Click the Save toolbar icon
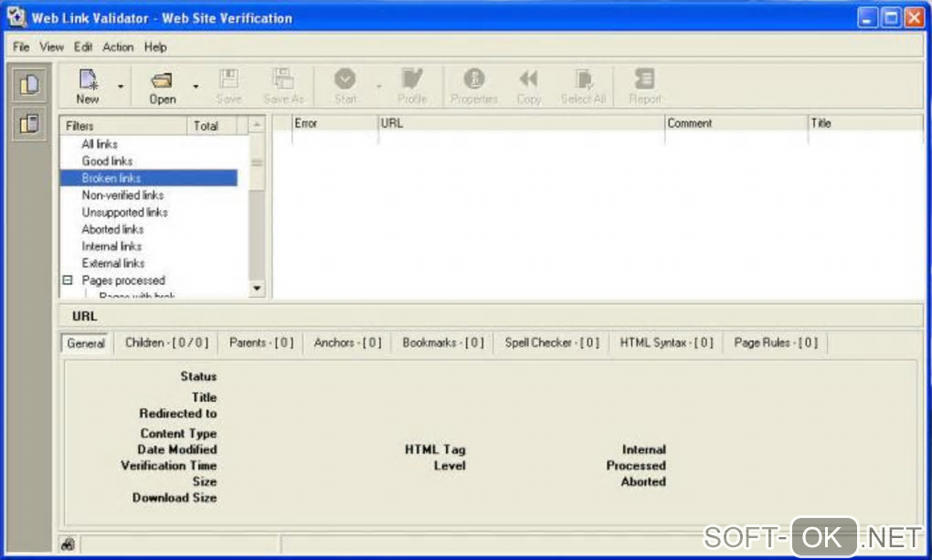This screenshot has height=560, width=932. 228,81
